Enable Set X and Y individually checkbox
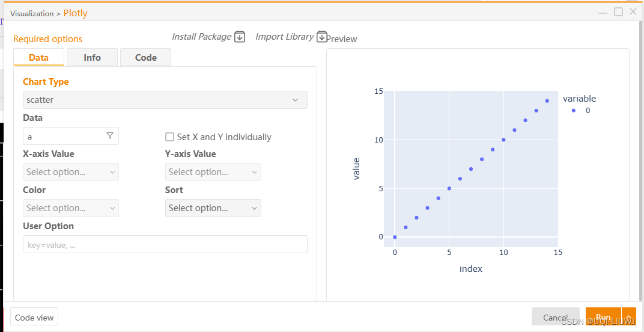This screenshot has width=644, height=332. click(169, 137)
